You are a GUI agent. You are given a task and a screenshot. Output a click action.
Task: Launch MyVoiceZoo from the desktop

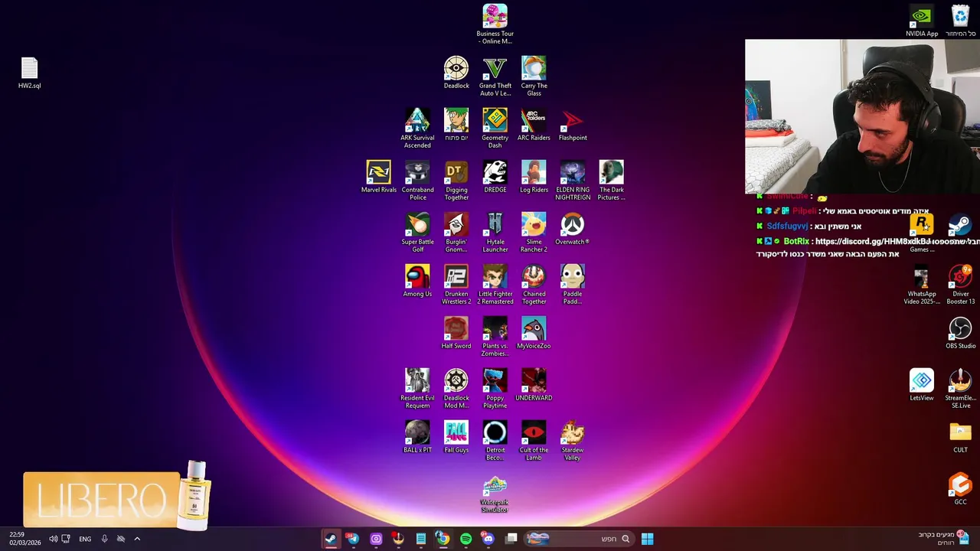coord(534,333)
